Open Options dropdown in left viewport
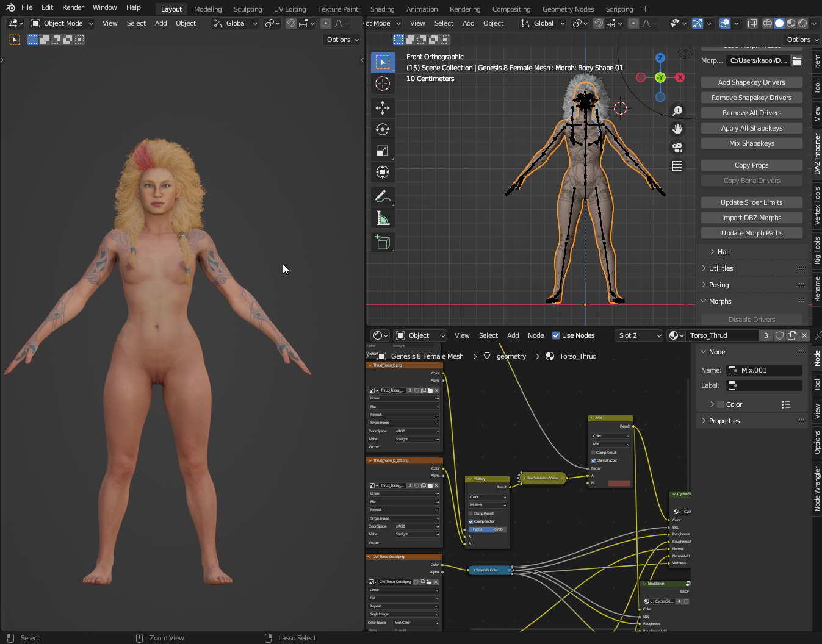This screenshot has height=644, width=822. click(x=342, y=40)
